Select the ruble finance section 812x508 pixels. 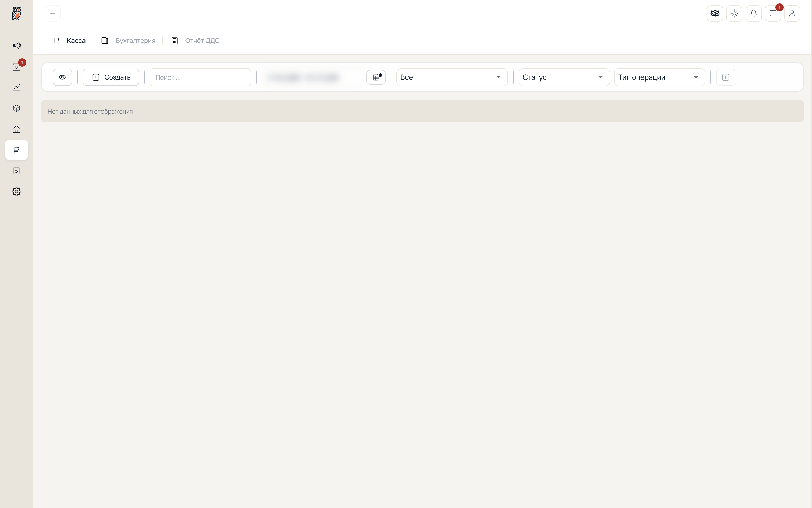16,150
